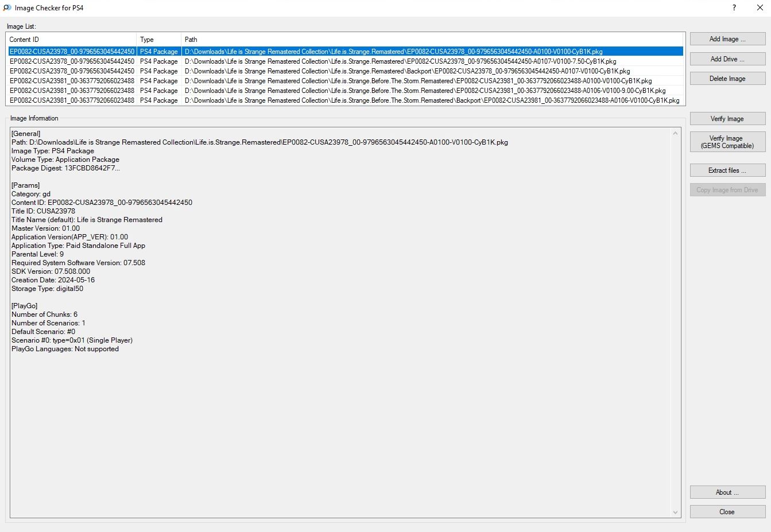Click the 'Application Type: Paid Standalone Full App' line
This screenshot has width=771, height=532.
tap(79, 246)
